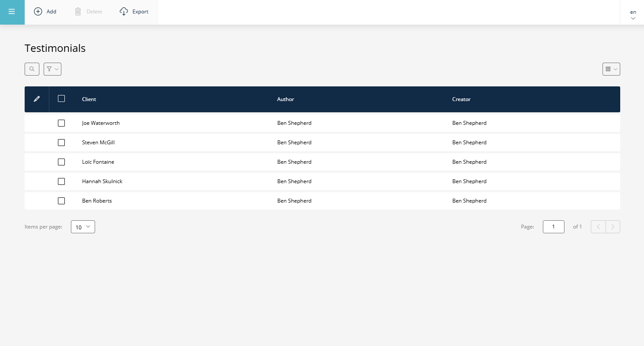Screen dimensions: 644x346
Task: Click Creator cell in Ben Roberts row
Action: coord(469,201)
